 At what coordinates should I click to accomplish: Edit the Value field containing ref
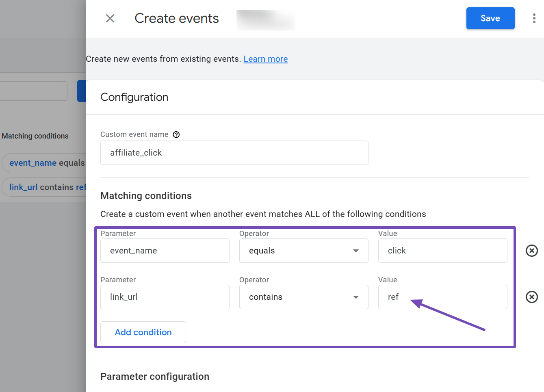(442, 297)
